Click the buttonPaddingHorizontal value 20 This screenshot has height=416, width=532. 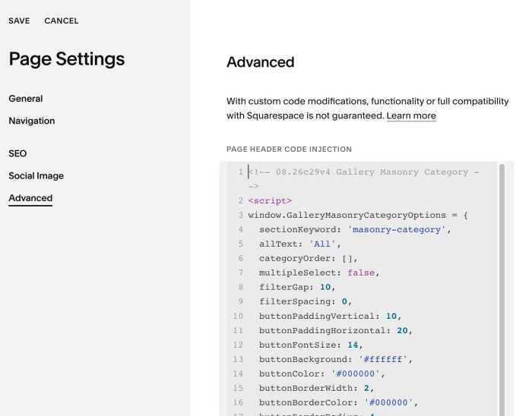coord(402,331)
